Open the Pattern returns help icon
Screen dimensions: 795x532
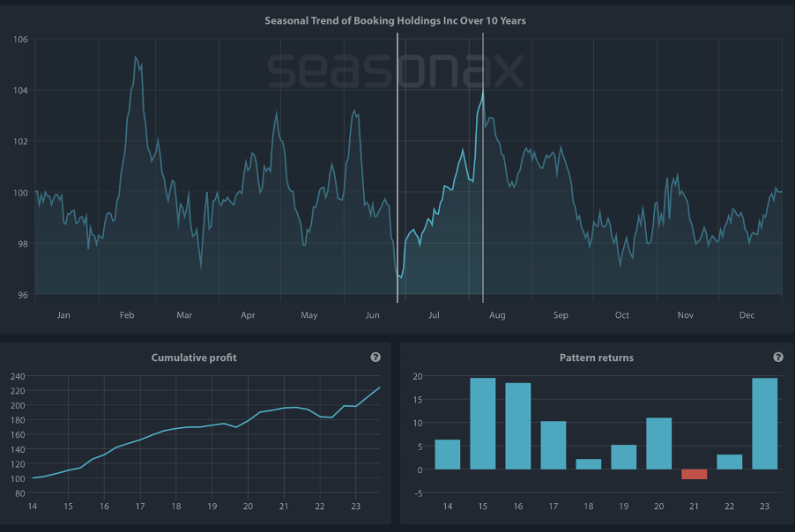tap(778, 358)
